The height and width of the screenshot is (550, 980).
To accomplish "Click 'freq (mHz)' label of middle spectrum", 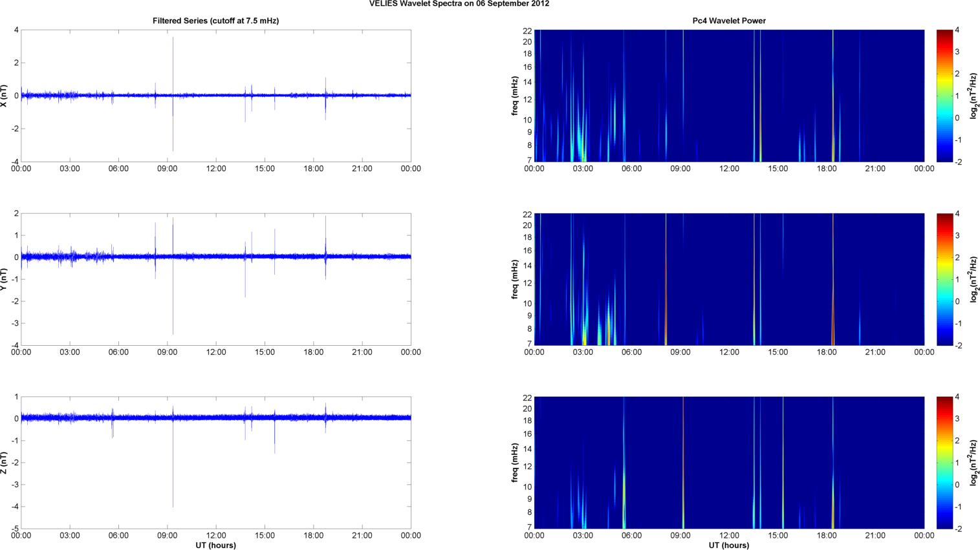I will pyautogui.click(x=515, y=279).
